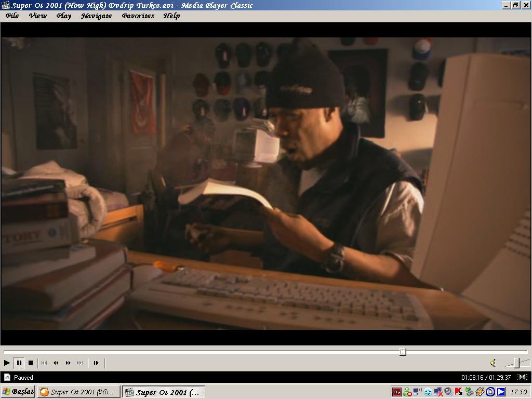Advance one frame with Frame Step
532x399 pixels.
[96, 363]
